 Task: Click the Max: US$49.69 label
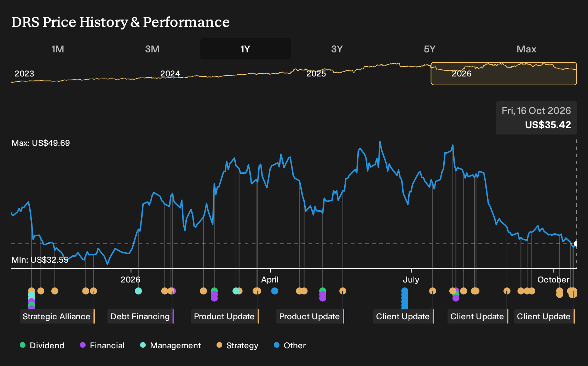point(41,143)
